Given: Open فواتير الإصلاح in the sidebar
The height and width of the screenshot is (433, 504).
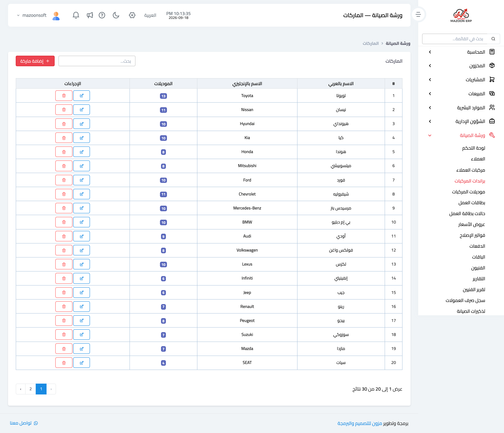Looking at the screenshot, I should pos(472,235).
